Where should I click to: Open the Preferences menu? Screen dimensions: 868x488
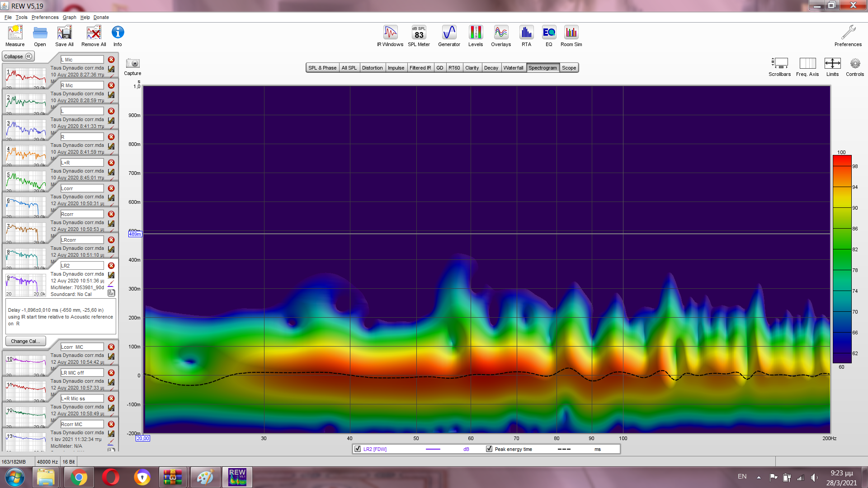[45, 17]
